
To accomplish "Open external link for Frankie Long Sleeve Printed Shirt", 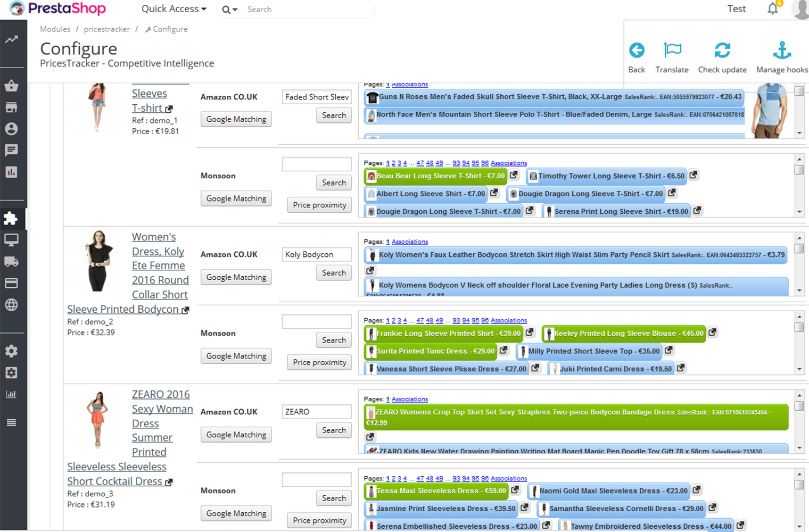I will coord(530,332).
